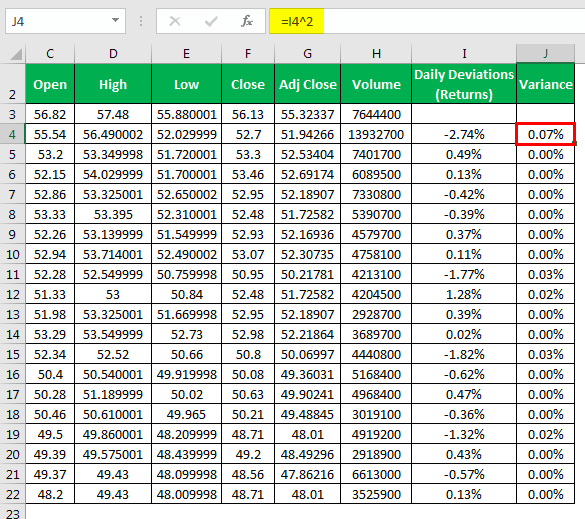585x519 pixels.
Task: Select column J header
Action: pyautogui.click(x=545, y=54)
